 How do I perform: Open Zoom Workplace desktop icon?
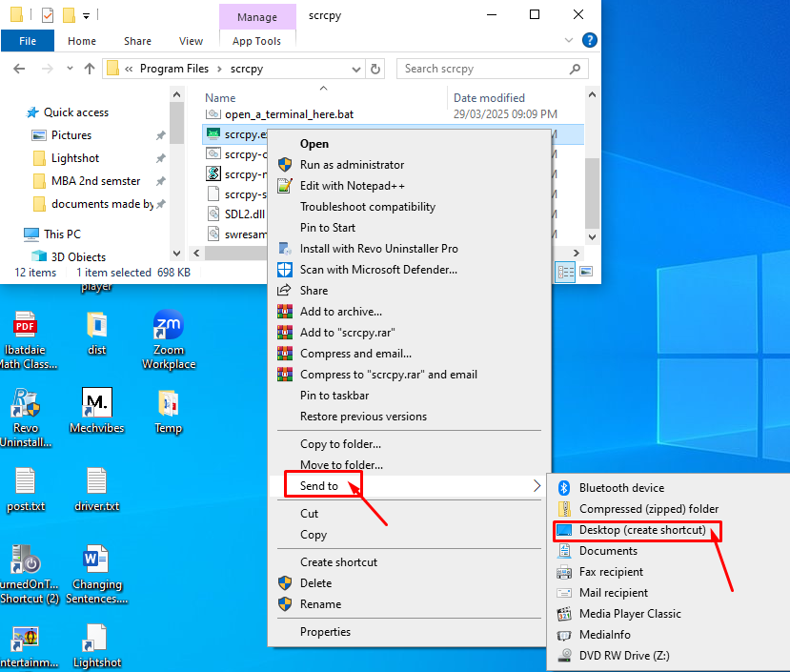click(x=168, y=339)
